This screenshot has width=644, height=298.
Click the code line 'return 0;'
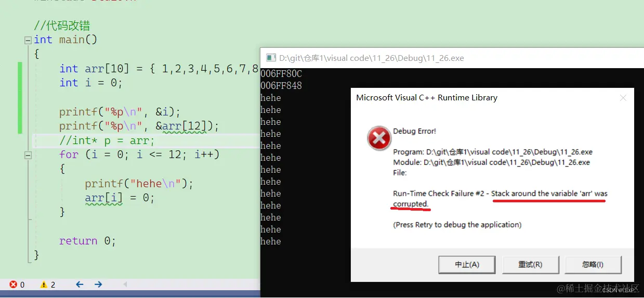(x=87, y=241)
